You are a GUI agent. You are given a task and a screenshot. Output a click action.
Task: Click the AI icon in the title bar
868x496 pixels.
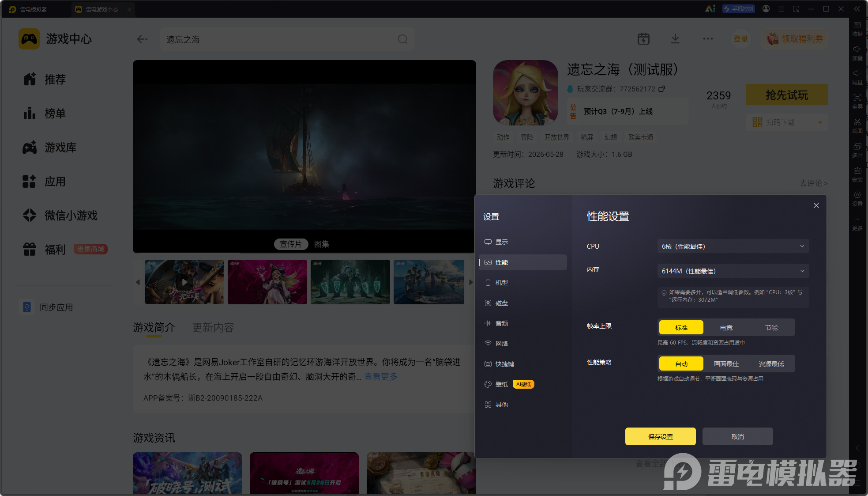pos(710,9)
